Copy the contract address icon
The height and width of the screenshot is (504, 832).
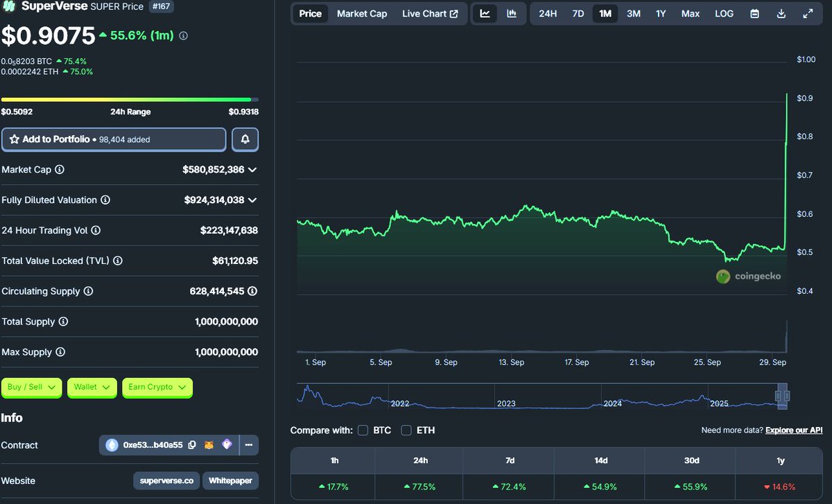pyautogui.click(x=192, y=445)
